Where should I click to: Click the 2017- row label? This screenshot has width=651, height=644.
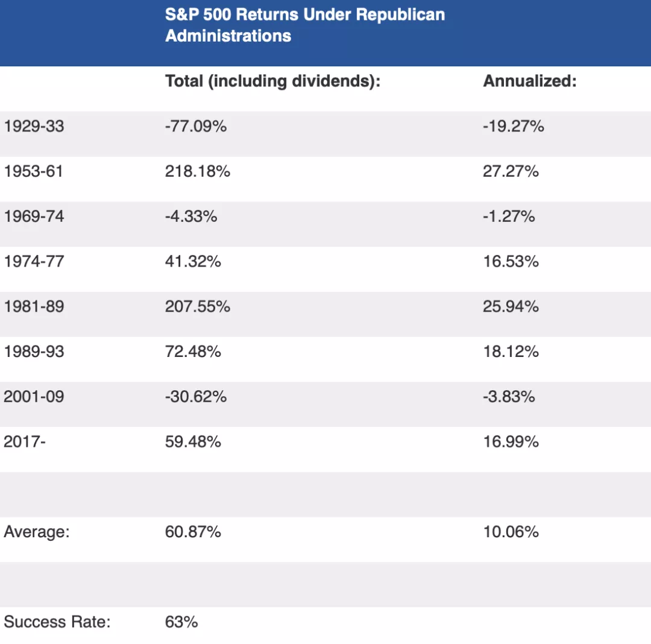point(25,442)
